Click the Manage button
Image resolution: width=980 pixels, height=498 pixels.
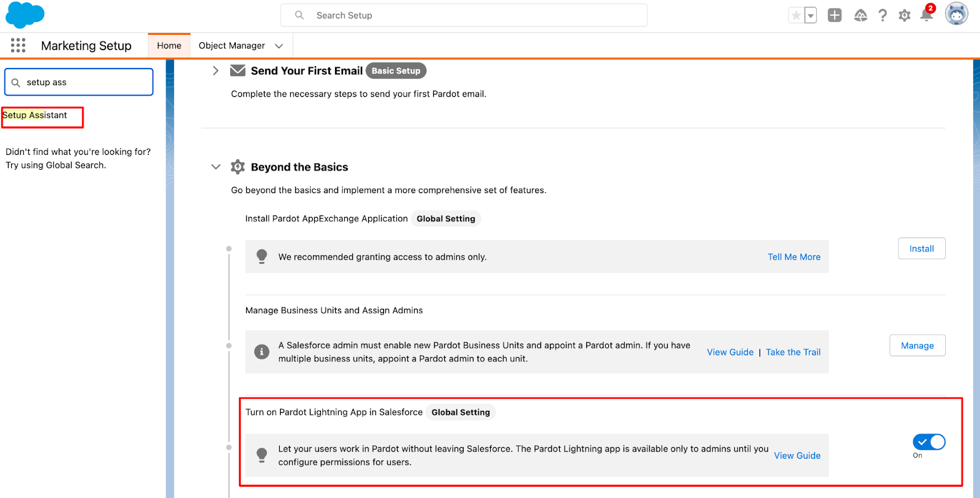pos(917,345)
